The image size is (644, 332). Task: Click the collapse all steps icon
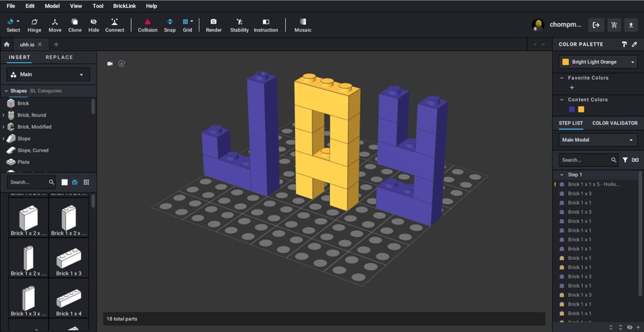pyautogui.click(x=611, y=327)
